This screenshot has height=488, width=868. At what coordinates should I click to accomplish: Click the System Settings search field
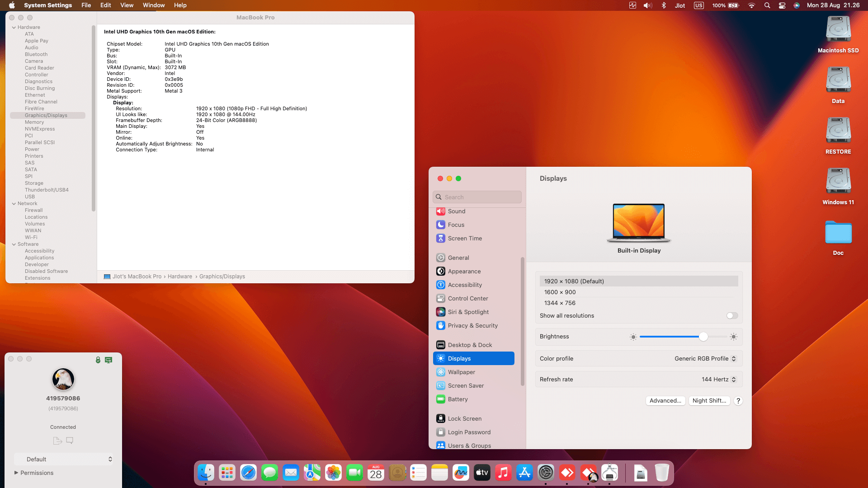(x=476, y=197)
